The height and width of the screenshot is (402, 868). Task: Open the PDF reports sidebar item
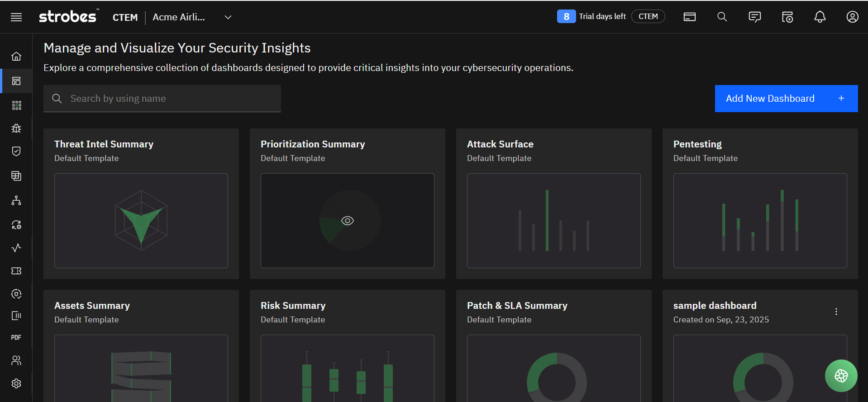(x=16, y=337)
